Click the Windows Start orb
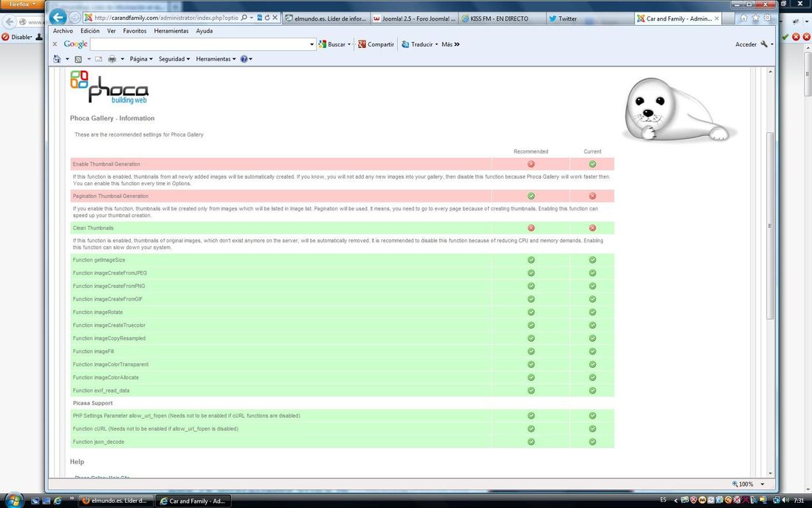812x508 pixels. tap(14, 500)
